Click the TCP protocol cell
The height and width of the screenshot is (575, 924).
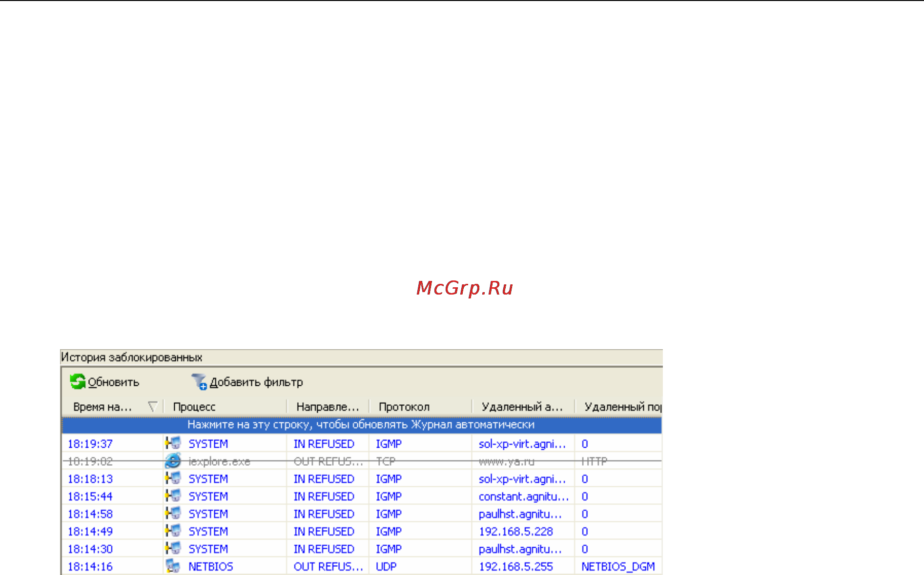386,461
